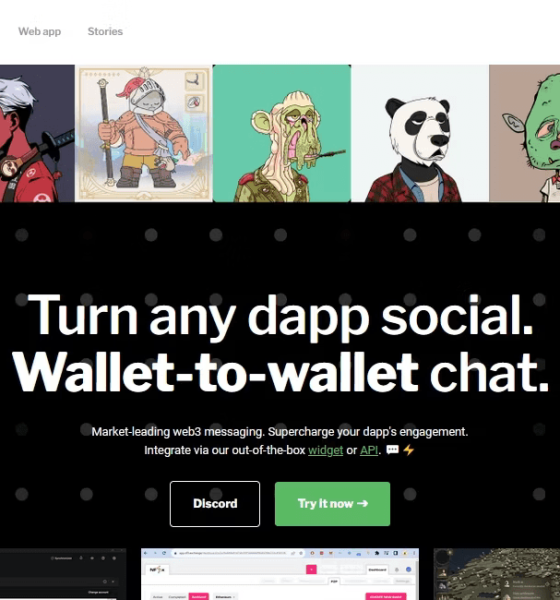Screen dimensions: 560x600
Task: Open the game map preview screenshot
Action: coord(497,574)
